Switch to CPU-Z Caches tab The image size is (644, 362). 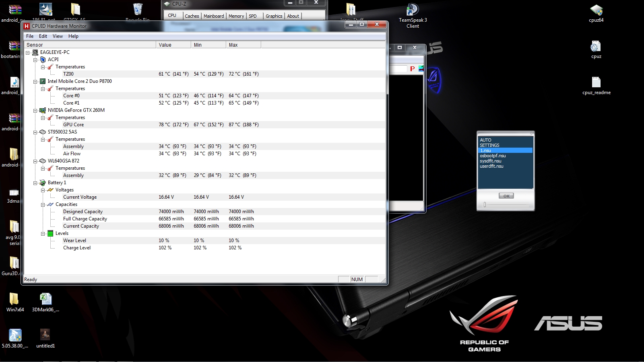192,16
